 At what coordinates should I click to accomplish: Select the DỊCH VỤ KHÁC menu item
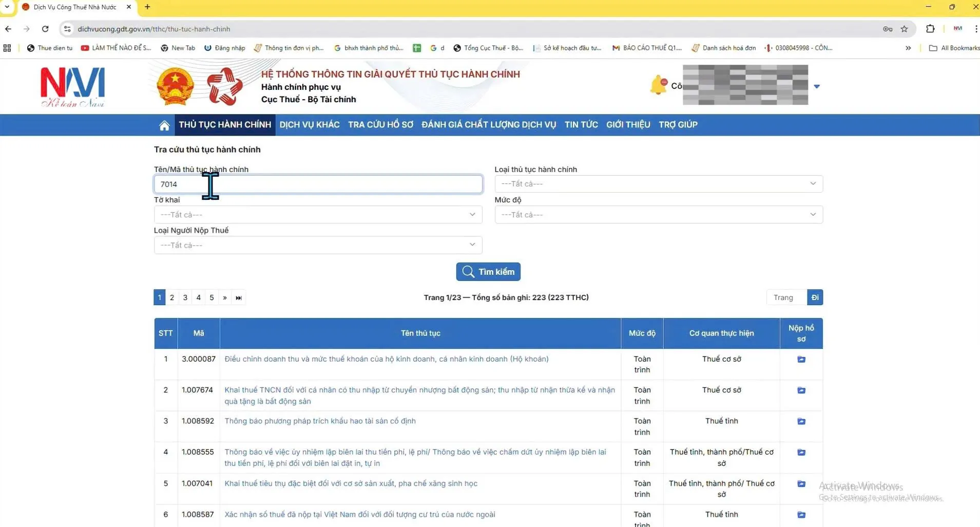[x=309, y=125]
